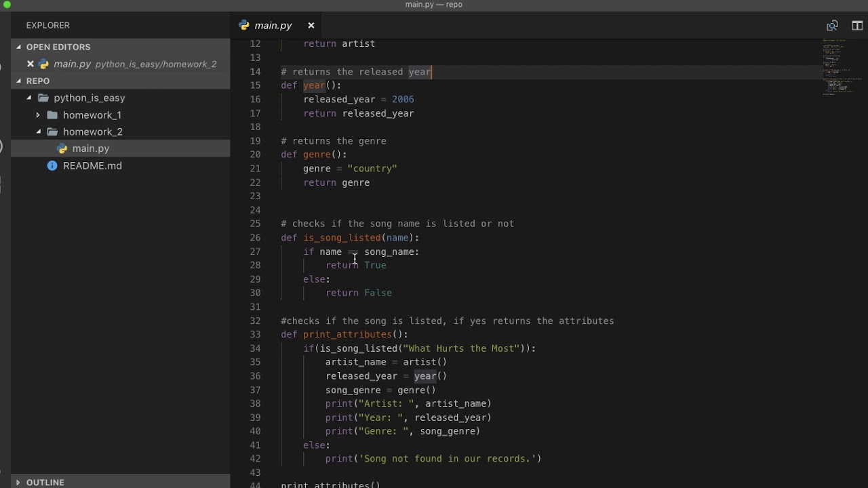Select main.py in the file tree
This screenshot has width=868, height=488.
(x=91, y=148)
